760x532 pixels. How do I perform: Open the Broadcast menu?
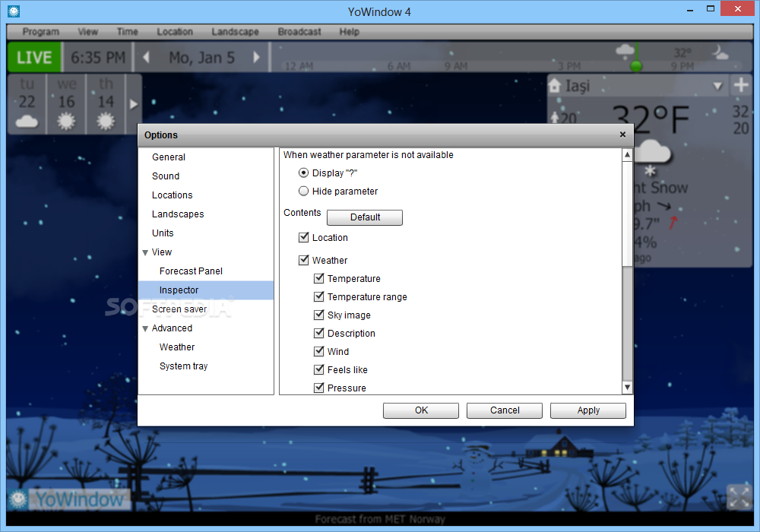[x=299, y=31]
